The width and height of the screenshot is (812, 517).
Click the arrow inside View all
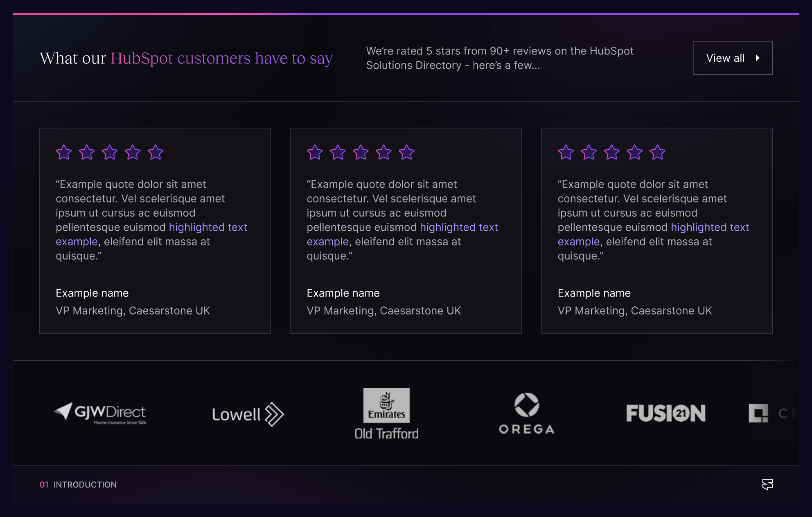(x=758, y=58)
